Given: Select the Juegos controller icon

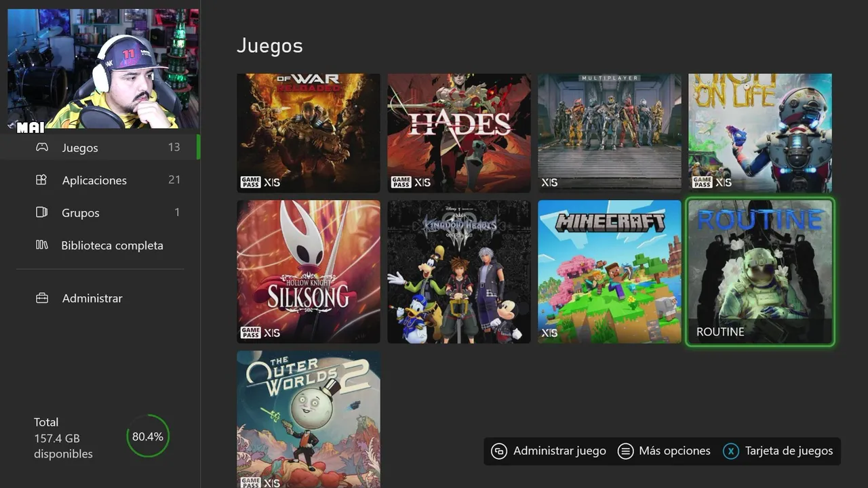Looking at the screenshot, I should (x=42, y=147).
